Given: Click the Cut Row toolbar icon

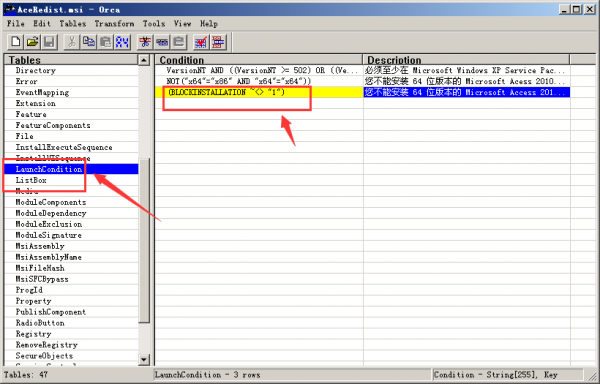Looking at the screenshot, I should click(x=145, y=42).
